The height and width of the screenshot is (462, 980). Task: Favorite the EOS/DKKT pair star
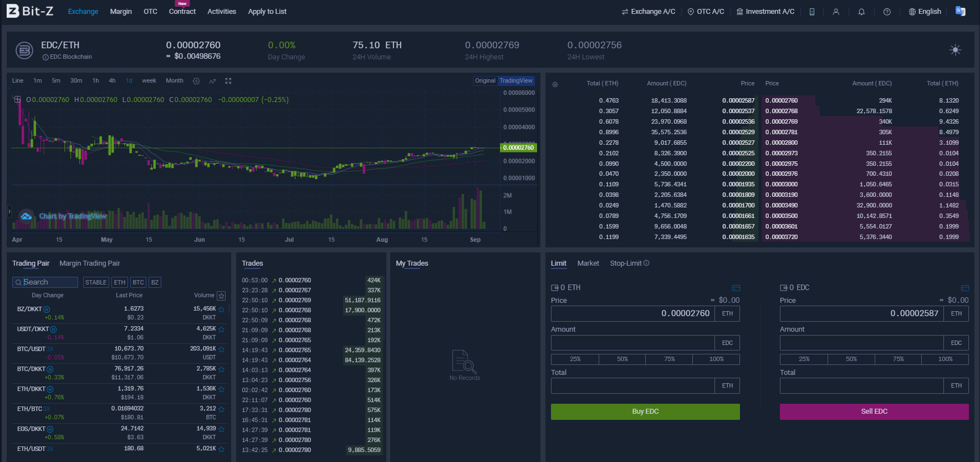coord(222,429)
